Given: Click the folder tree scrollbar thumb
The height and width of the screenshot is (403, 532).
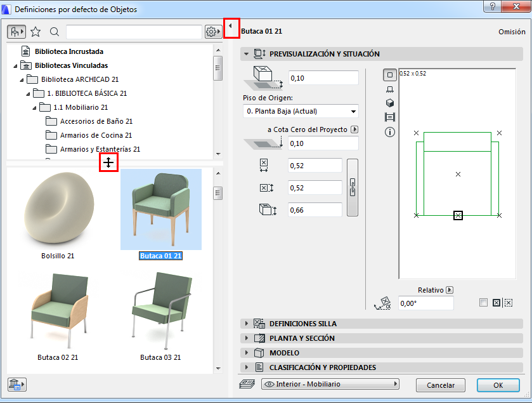Looking at the screenshot, I should click(218, 68).
